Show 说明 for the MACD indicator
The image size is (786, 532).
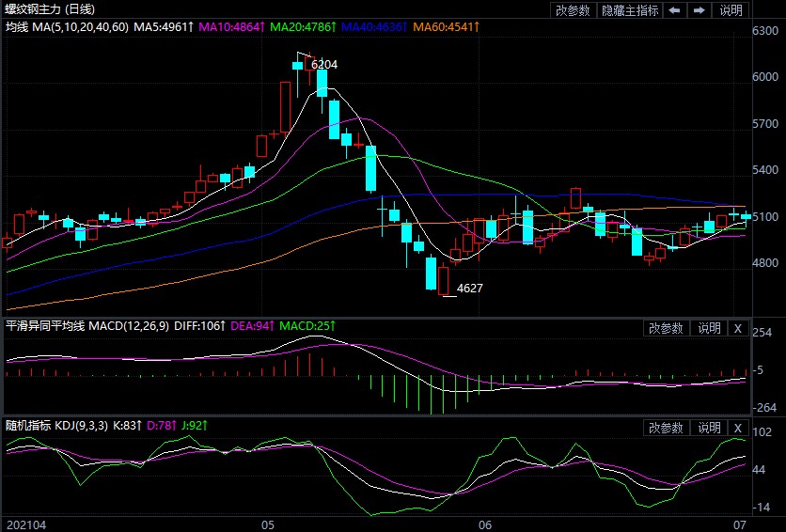coord(709,328)
